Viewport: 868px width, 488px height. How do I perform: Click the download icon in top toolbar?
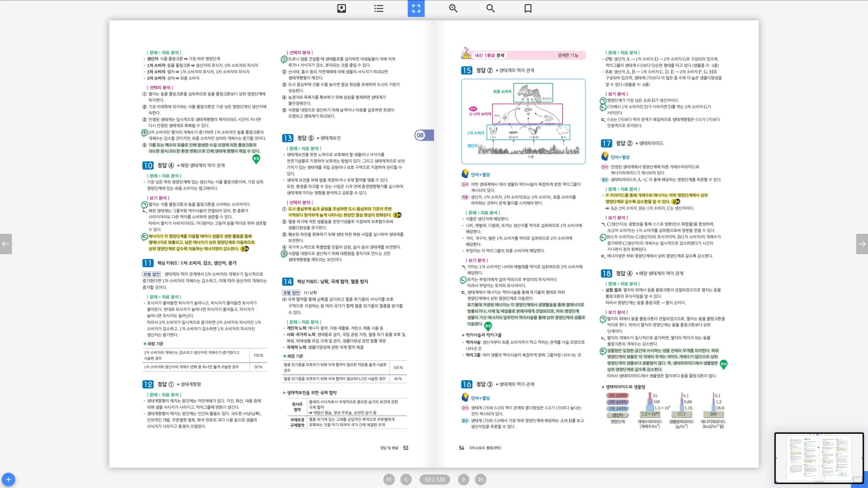coord(342,8)
